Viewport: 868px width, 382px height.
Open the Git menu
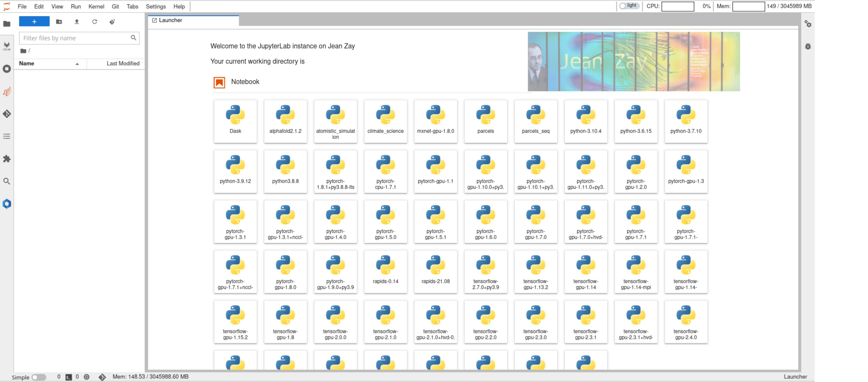115,6
